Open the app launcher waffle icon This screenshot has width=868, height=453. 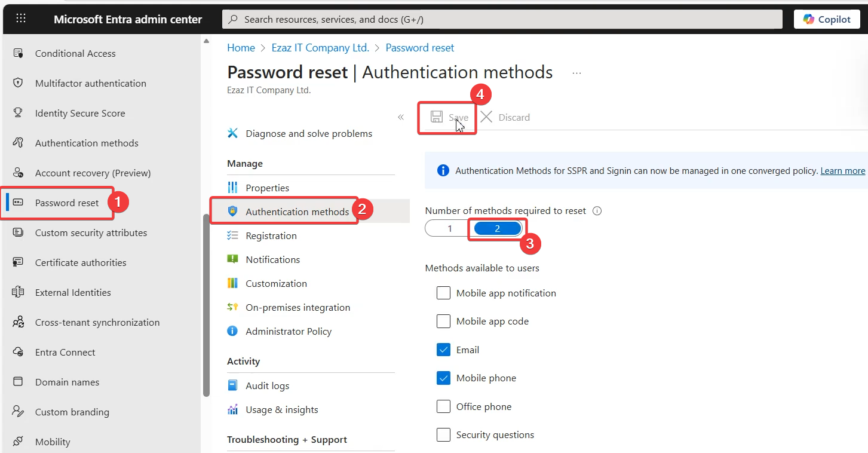tap(21, 19)
